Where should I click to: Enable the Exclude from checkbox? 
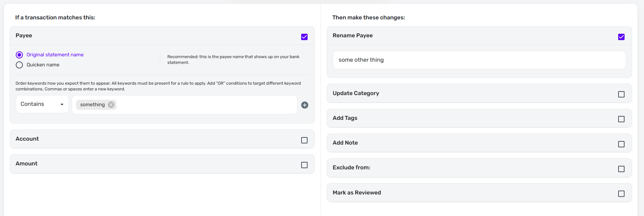coord(621,169)
